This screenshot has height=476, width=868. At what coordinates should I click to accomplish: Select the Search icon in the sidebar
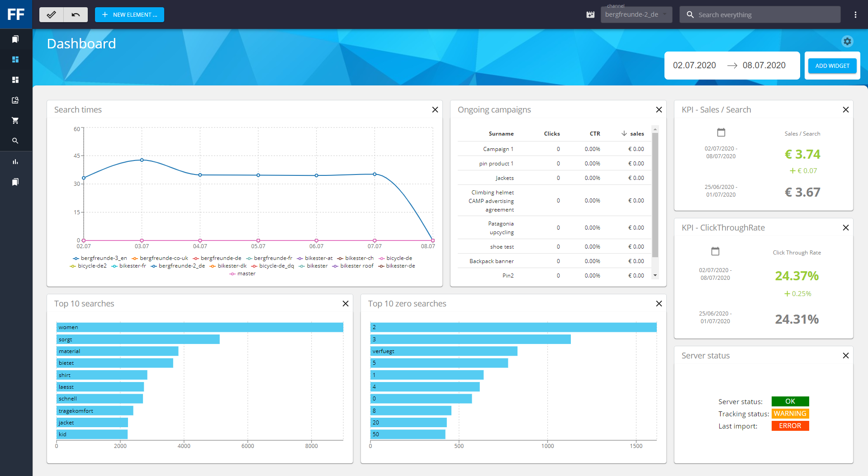[x=16, y=141]
